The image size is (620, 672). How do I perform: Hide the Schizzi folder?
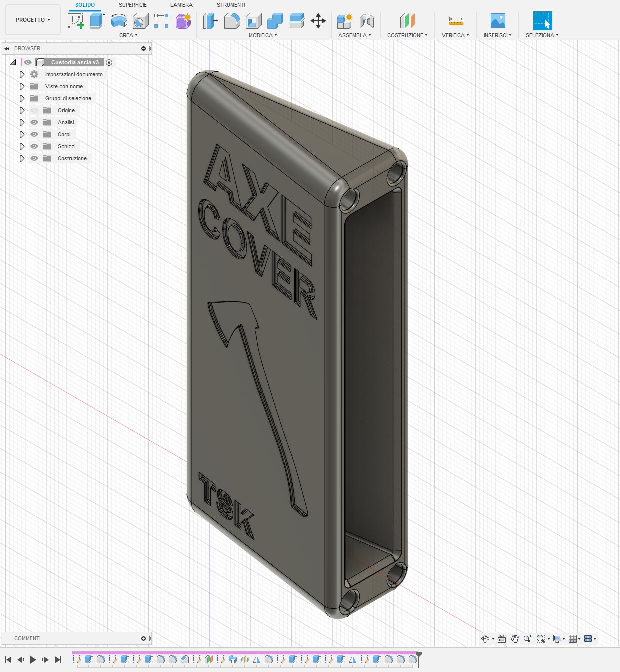[x=34, y=146]
